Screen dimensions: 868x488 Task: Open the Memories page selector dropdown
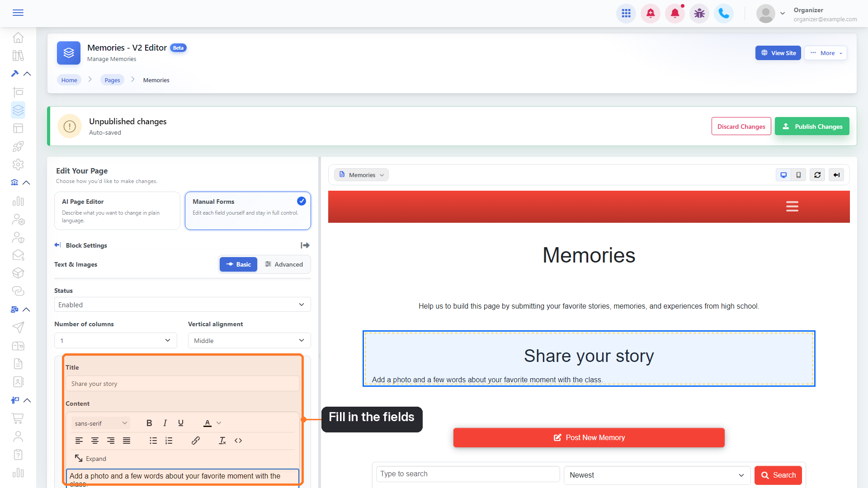361,175
